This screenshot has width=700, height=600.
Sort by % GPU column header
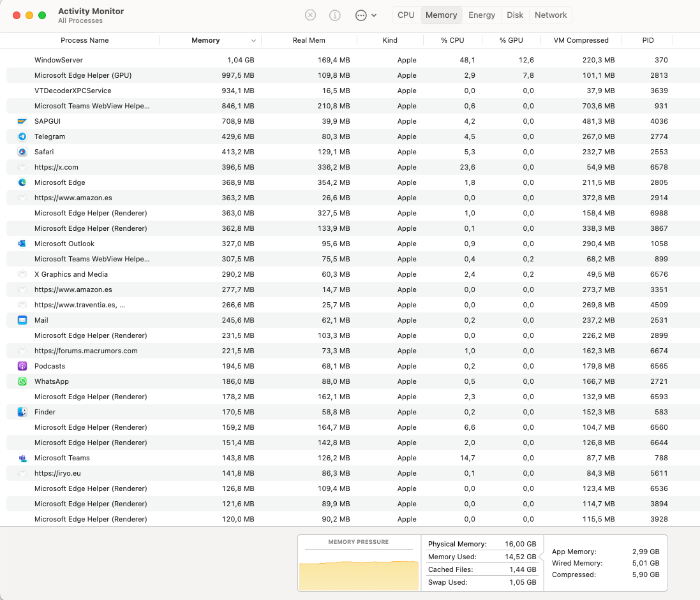pyautogui.click(x=511, y=40)
